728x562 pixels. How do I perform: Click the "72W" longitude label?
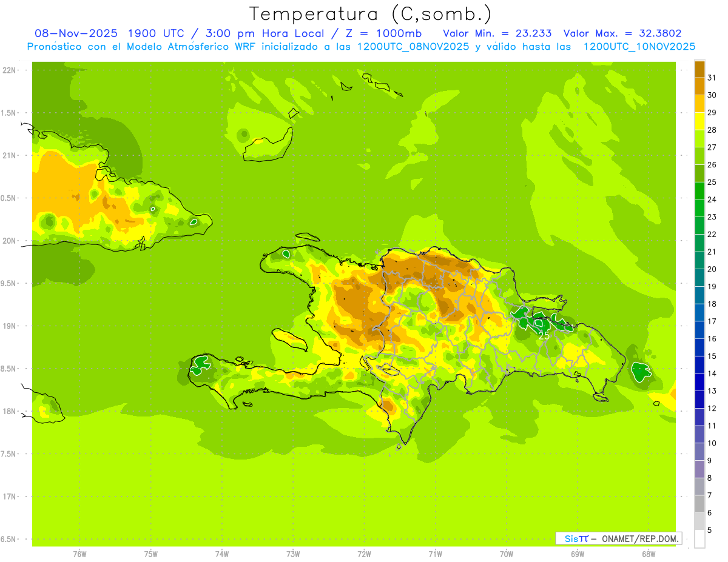(364, 554)
